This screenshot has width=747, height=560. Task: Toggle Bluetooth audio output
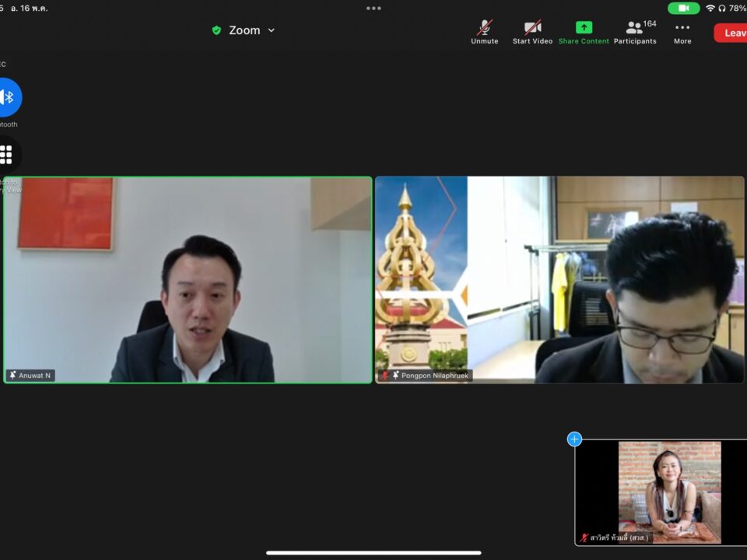[9, 97]
